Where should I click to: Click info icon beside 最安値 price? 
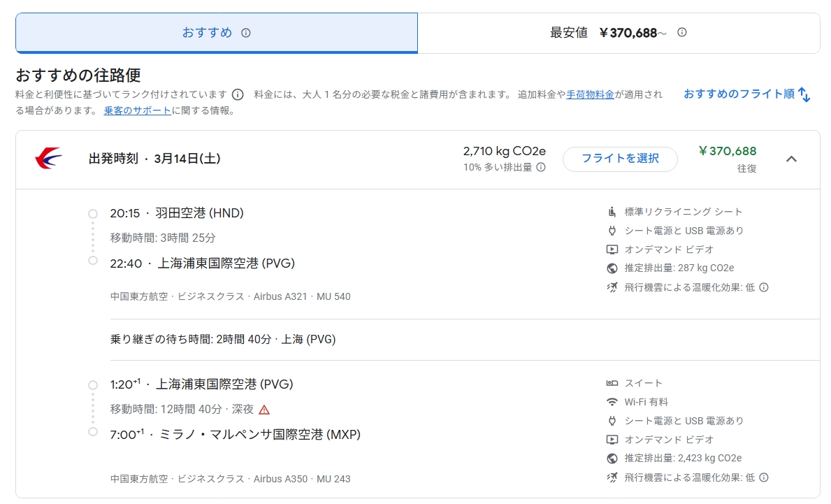tap(682, 32)
